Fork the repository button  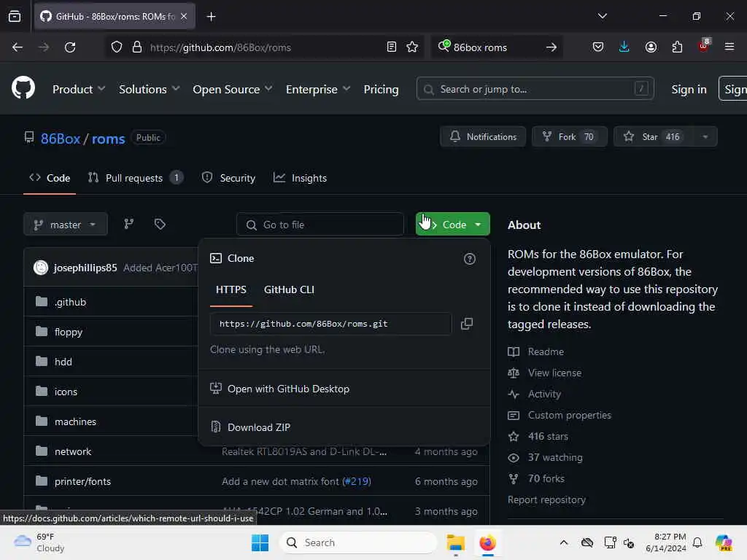pos(569,136)
